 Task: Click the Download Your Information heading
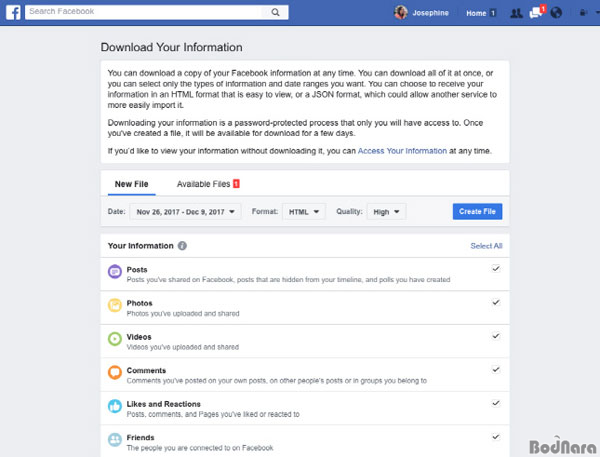coord(171,47)
